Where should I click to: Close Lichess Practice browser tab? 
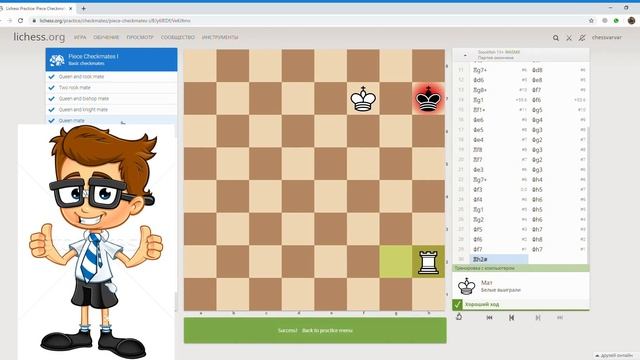[70, 8]
